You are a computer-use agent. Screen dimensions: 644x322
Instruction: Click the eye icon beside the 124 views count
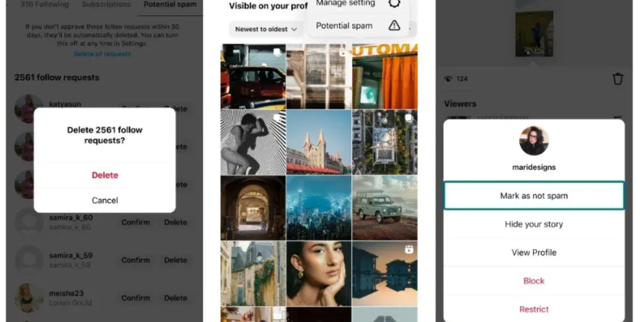point(449,79)
